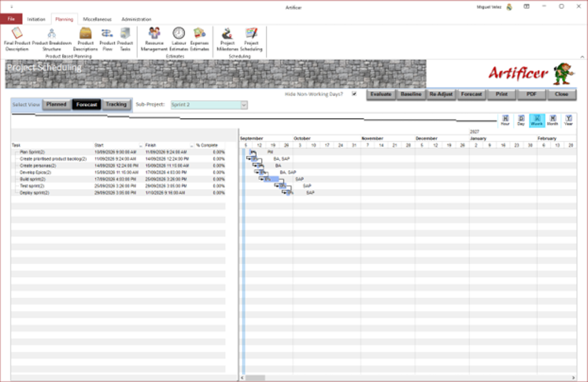The image size is (588, 382).
Task: Open Resource Management from the ribbon
Action: [x=154, y=39]
